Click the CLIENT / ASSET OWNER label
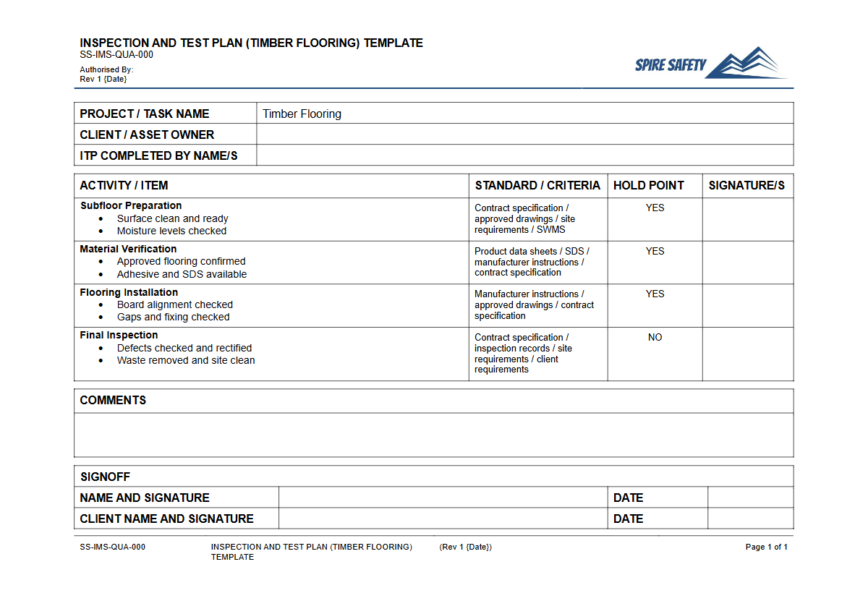This screenshot has width=868, height=614. [147, 135]
